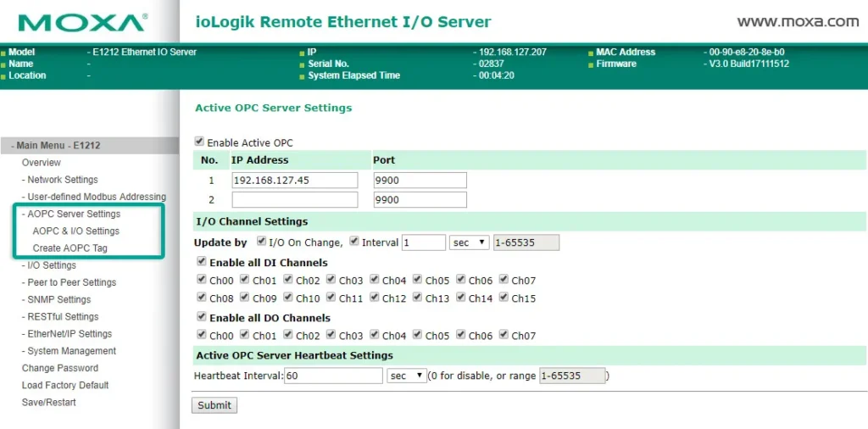Toggle Enable all DO Channels checkbox

(202, 317)
